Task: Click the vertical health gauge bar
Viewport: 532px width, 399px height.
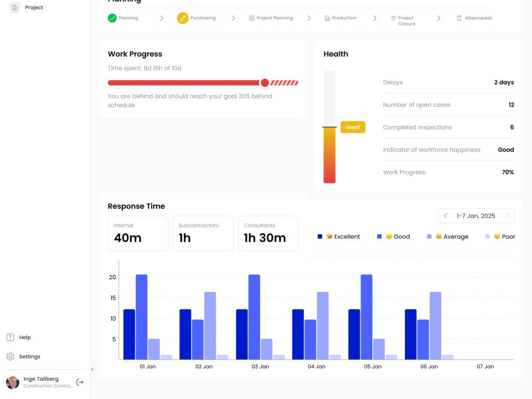Action: point(329,127)
